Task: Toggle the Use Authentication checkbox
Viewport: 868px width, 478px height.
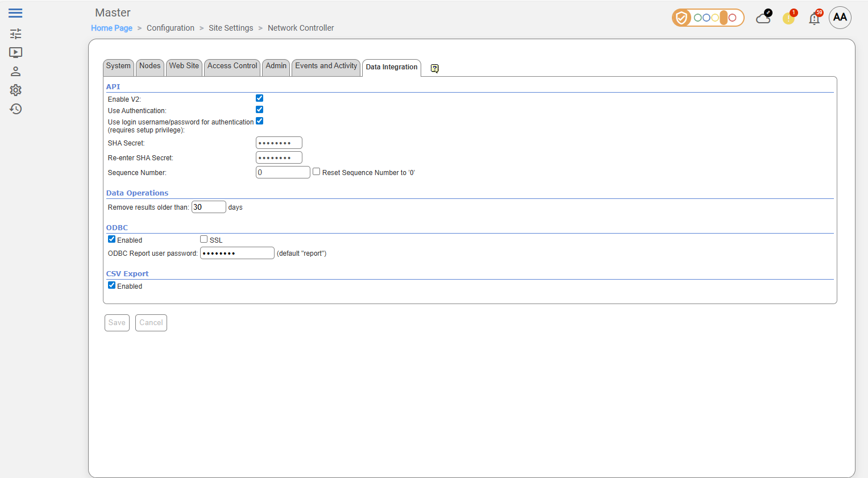Action: tap(259, 110)
